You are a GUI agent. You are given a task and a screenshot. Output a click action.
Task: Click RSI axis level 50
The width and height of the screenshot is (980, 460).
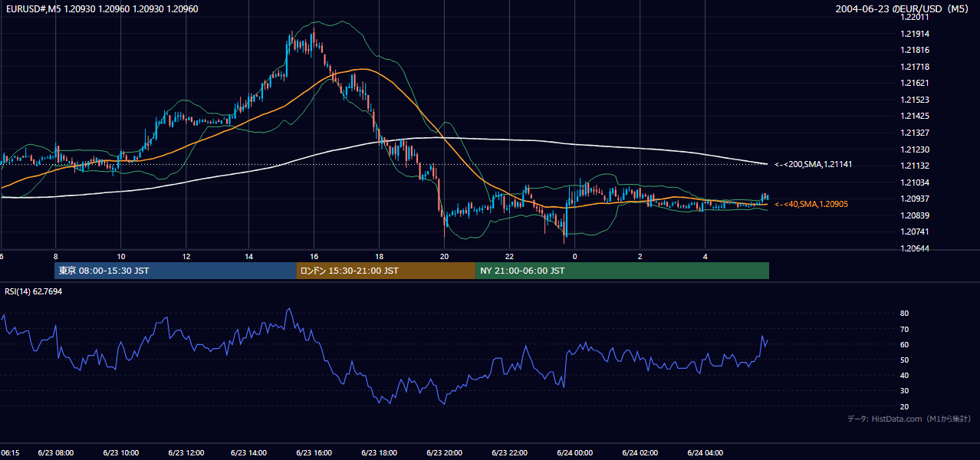[x=905, y=360]
